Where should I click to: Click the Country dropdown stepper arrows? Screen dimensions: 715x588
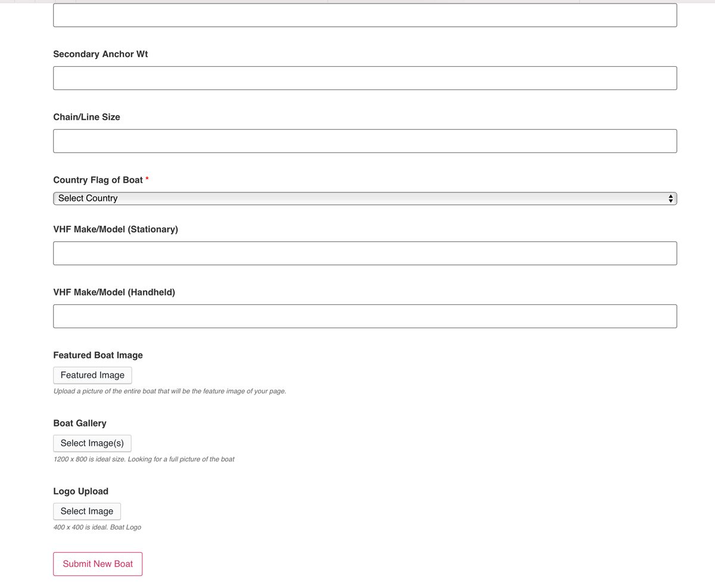click(671, 198)
